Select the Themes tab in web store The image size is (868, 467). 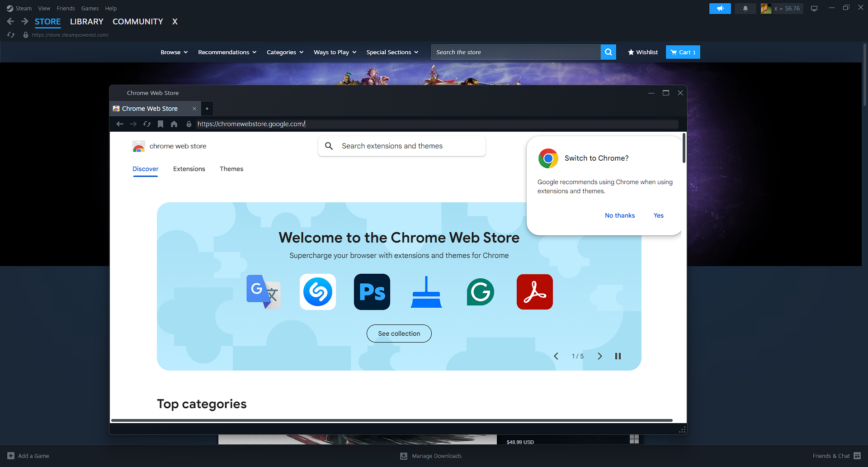coord(231,169)
